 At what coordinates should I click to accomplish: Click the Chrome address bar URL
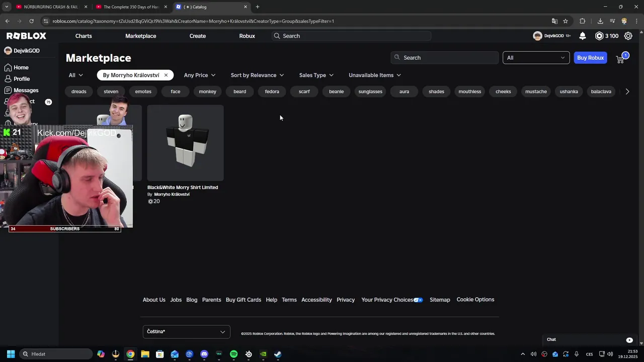pyautogui.click(x=193, y=21)
